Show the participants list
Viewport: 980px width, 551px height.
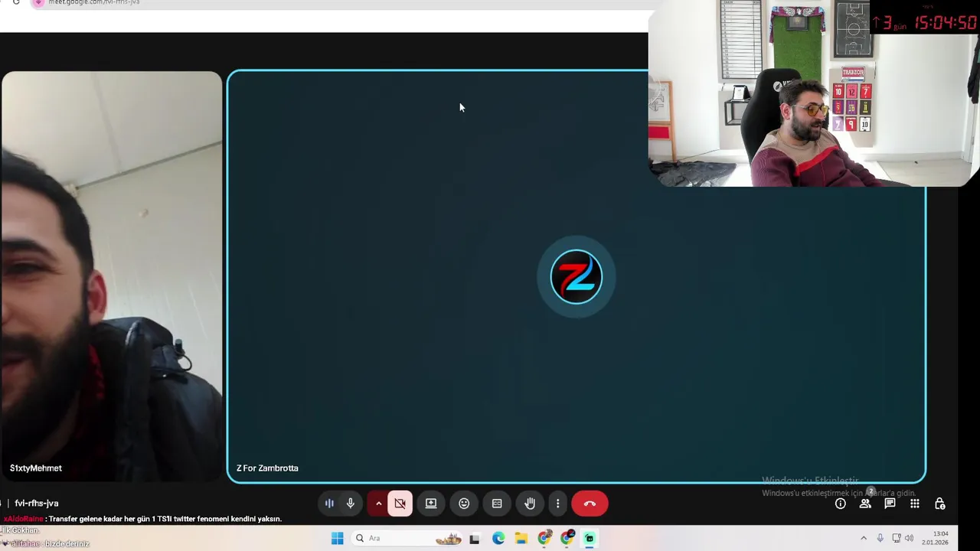865,504
